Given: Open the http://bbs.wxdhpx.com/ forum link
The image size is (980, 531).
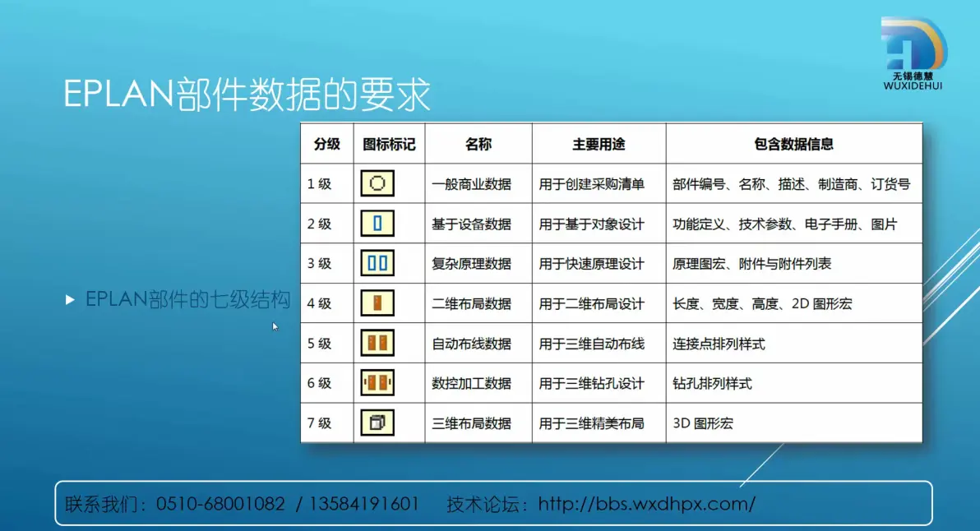Looking at the screenshot, I should click(647, 504).
